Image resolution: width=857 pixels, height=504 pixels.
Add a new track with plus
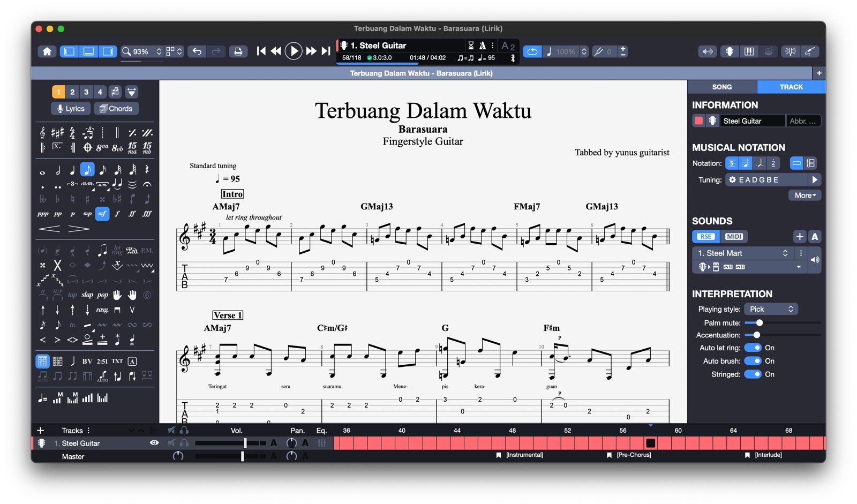[x=40, y=431]
